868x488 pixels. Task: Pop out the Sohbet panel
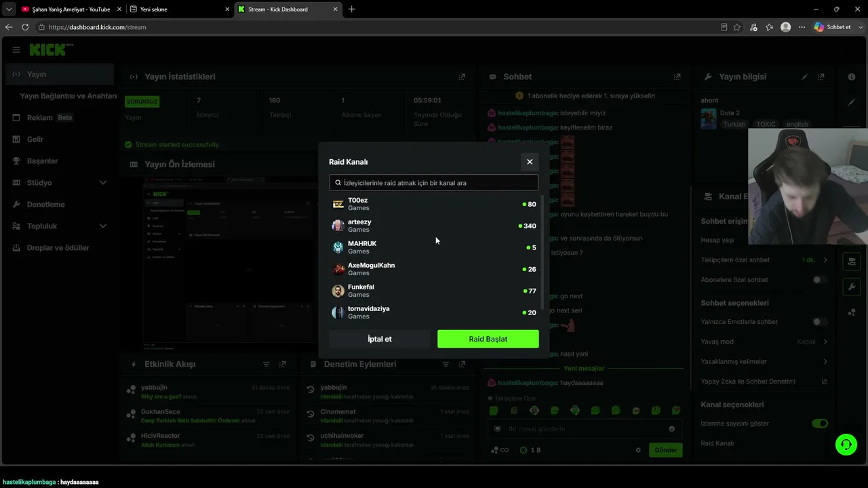(x=677, y=77)
